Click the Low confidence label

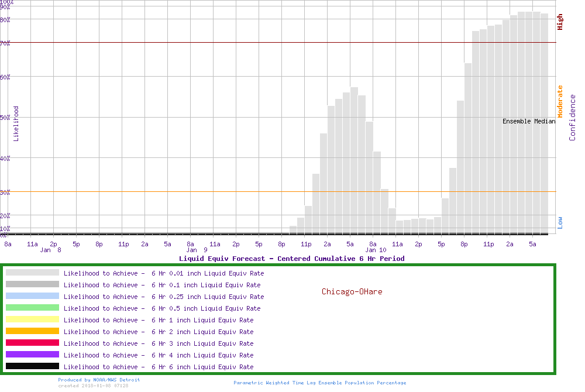tap(560, 222)
